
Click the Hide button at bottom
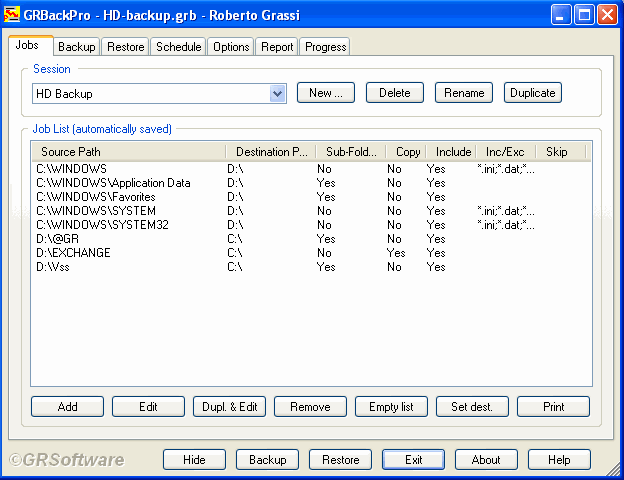(194, 460)
